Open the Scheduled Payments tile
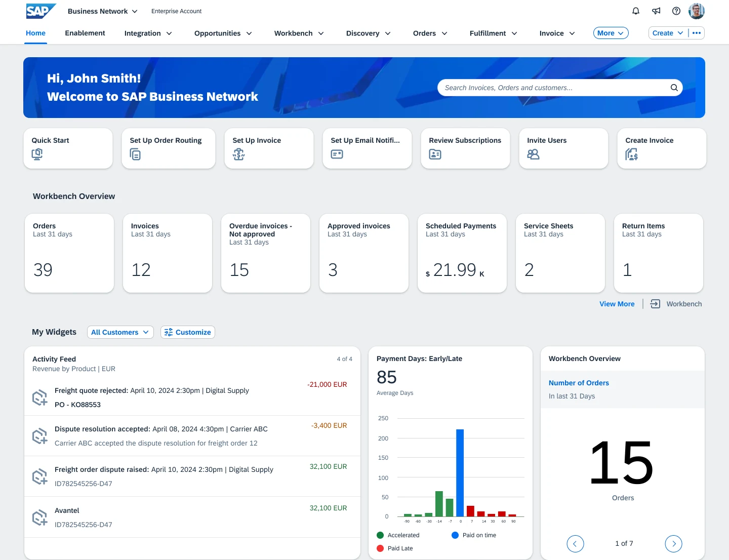Screen dimensions: 729x560 point(462,253)
